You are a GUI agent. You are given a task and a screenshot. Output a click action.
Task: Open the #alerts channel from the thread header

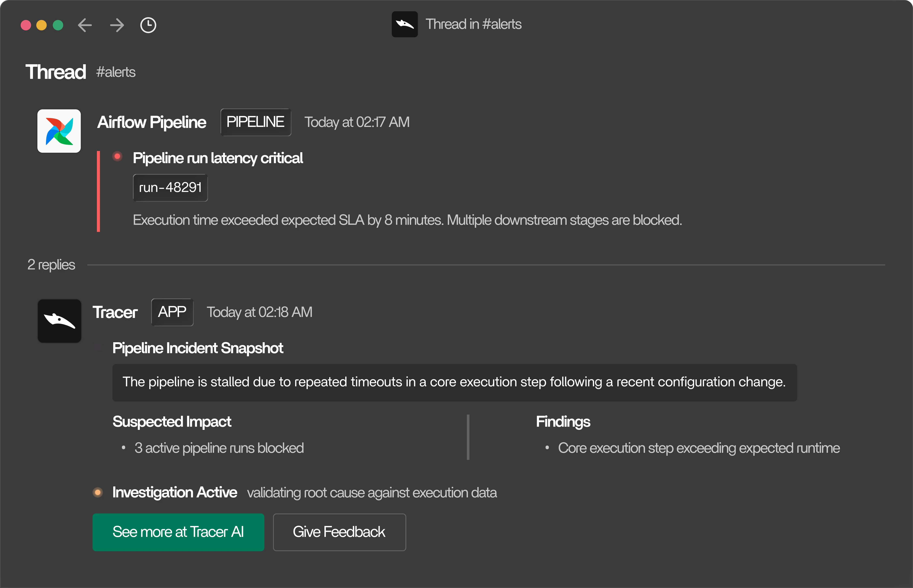[115, 72]
